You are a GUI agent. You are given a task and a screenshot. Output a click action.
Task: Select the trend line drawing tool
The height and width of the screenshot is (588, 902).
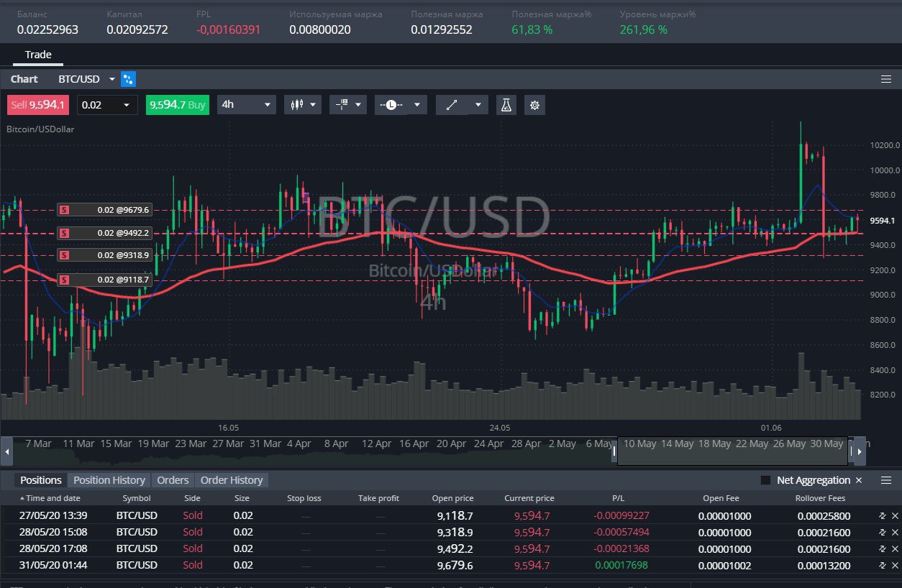click(452, 105)
